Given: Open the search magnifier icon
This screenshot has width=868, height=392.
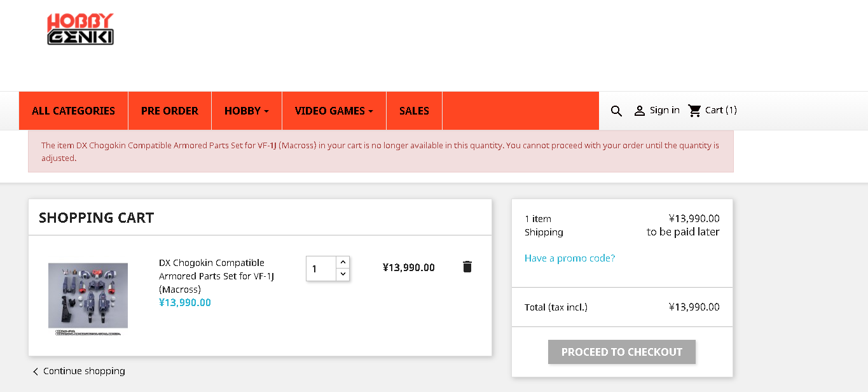Looking at the screenshot, I should [x=616, y=111].
